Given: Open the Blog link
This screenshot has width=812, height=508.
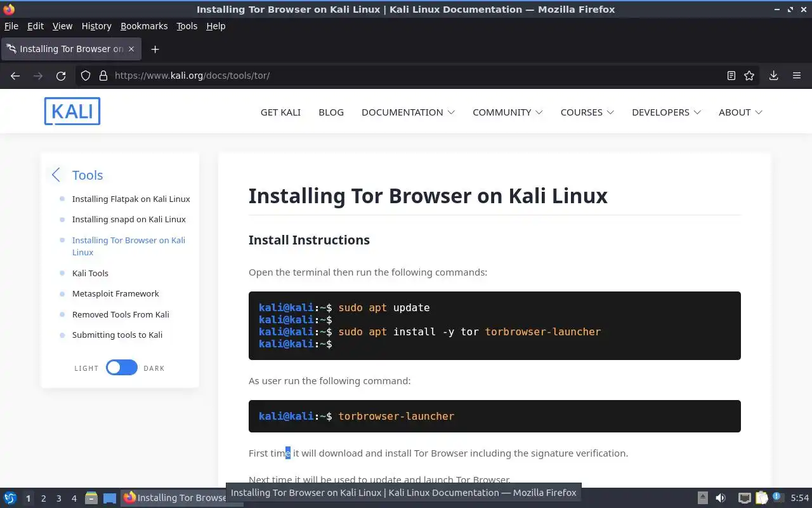Looking at the screenshot, I should point(331,112).
